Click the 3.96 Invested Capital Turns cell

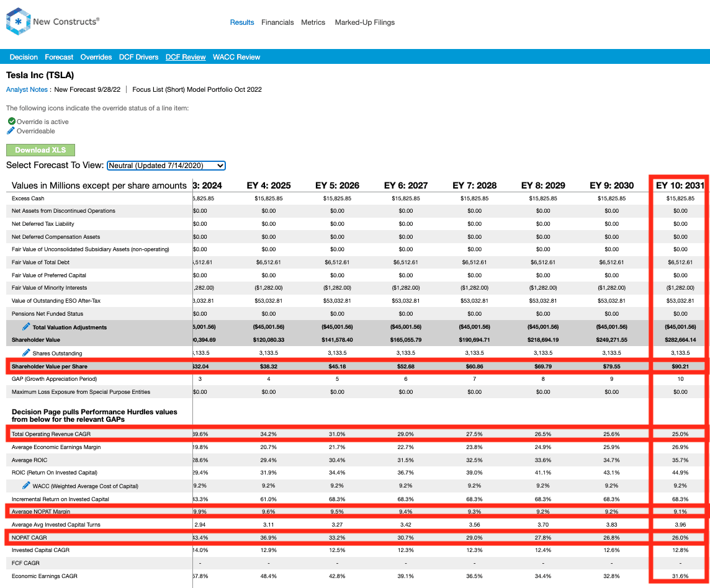coord(680,525)
